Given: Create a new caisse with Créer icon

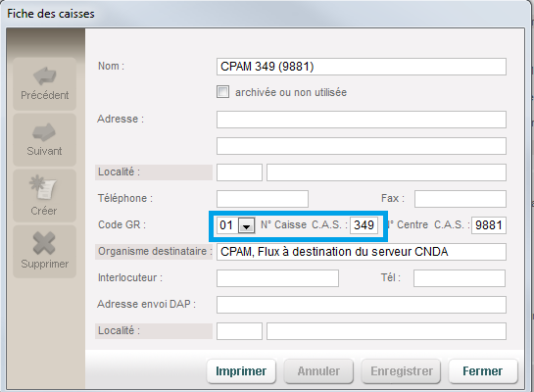Looking at the screenshot, I should [45, 195].
